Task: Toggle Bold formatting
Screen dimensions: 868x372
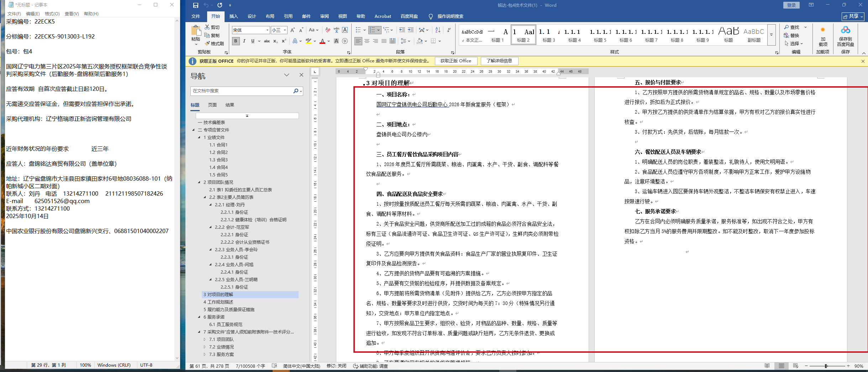Action: pos(236,41)
